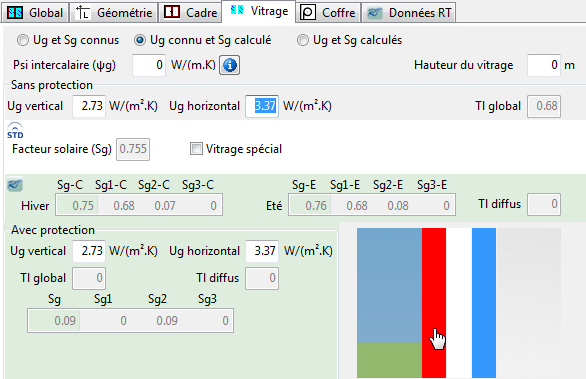The height and width of the screenshot is (379, 586).
Task: Open the Données RT tab
Action: [x=408, y=13]
